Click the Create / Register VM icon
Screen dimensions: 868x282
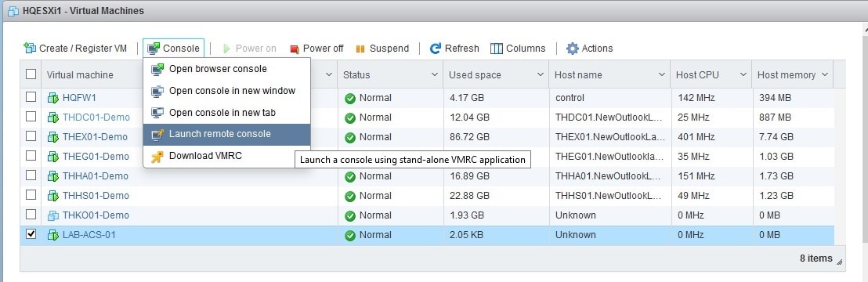click(x=30, y=49)
